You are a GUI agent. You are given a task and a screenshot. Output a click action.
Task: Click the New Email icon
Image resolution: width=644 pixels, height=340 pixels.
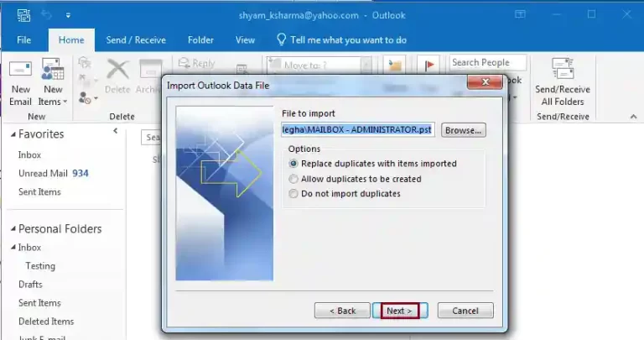[x=20, y=69]
